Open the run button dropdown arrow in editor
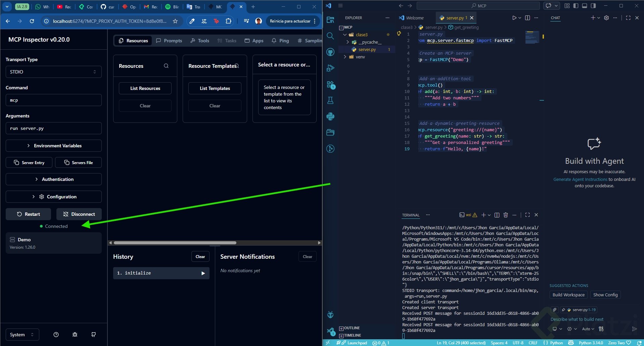 (x=520, y=18)
